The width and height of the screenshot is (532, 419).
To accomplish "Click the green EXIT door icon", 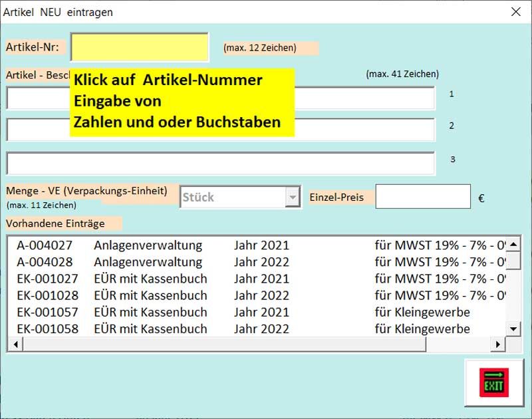I will click(491, 382).
